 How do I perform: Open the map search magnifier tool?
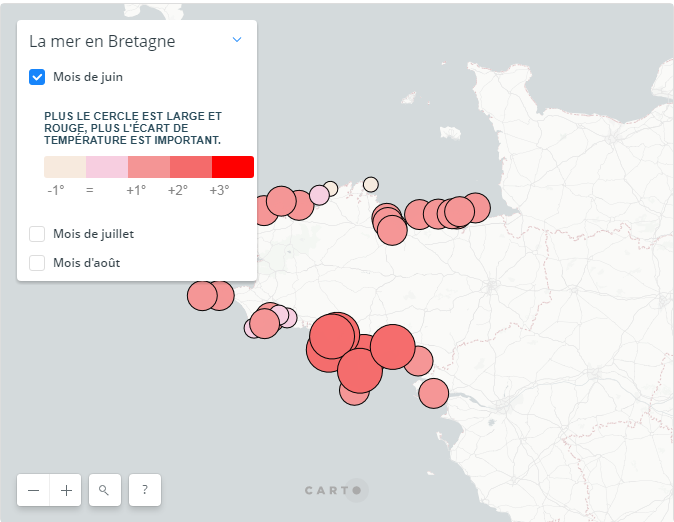click(x=104, y=490)
